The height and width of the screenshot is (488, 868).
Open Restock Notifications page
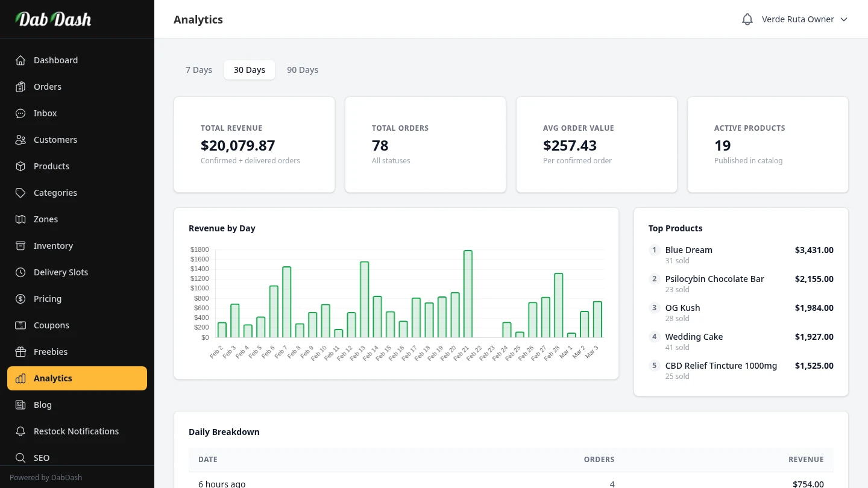click(x=76, y=431)
